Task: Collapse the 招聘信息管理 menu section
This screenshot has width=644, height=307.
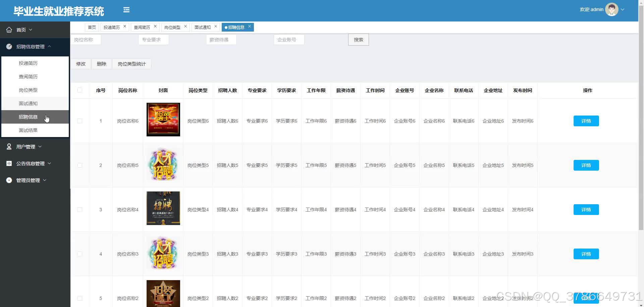Action: coord(35,47)
